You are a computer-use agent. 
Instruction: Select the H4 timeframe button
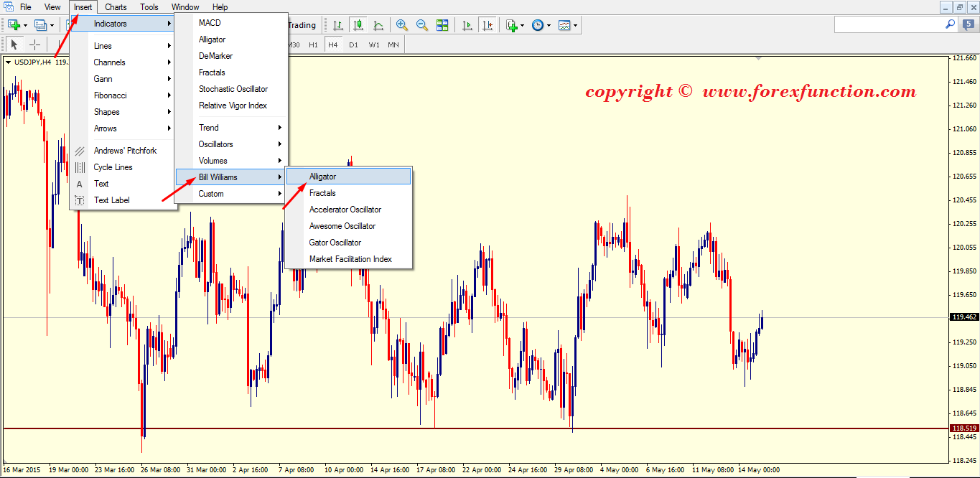pos(333,44)
